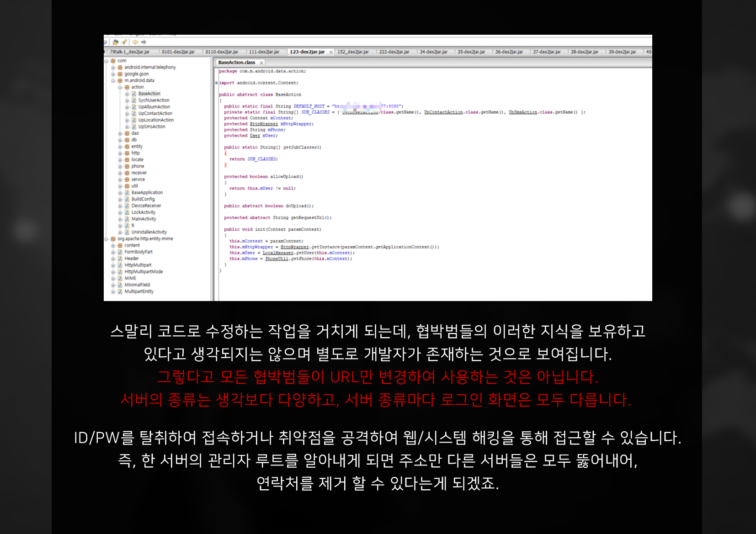The height and width of the screenshot is (534, 756).
Task: Click the HttpMultipartMode class file icon
Action: pyautogui.click(x=120, y=272)
